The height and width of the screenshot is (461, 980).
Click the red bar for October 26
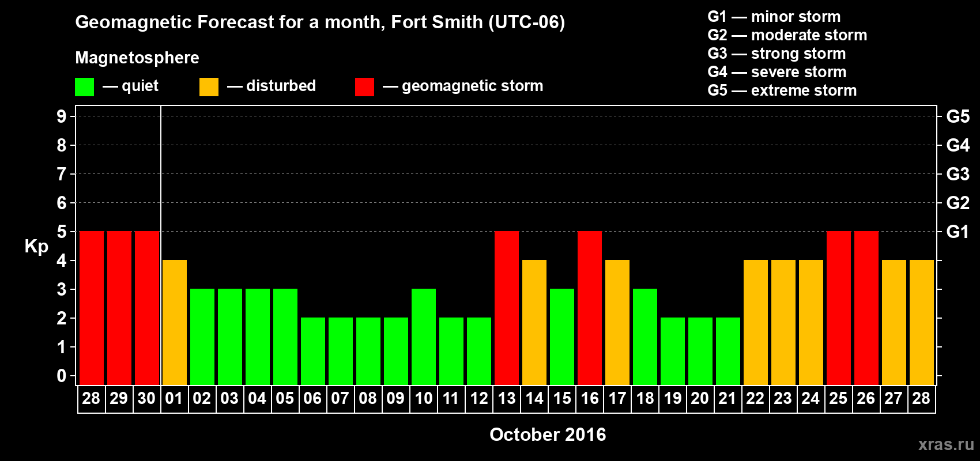tap(866, 308)
